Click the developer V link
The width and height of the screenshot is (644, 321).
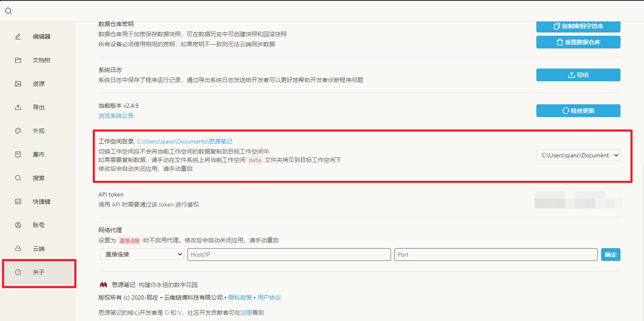click(x=180, y=313)
